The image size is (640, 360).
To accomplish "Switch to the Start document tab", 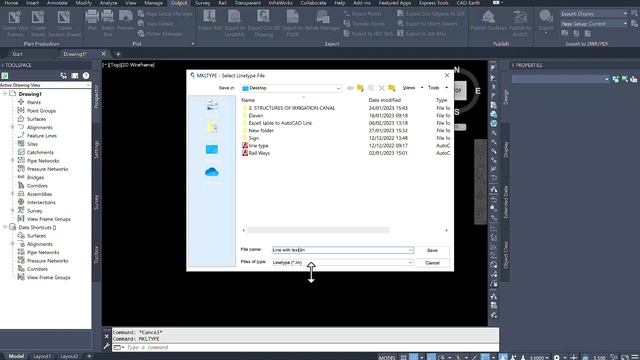I will (x=17, y=54).
